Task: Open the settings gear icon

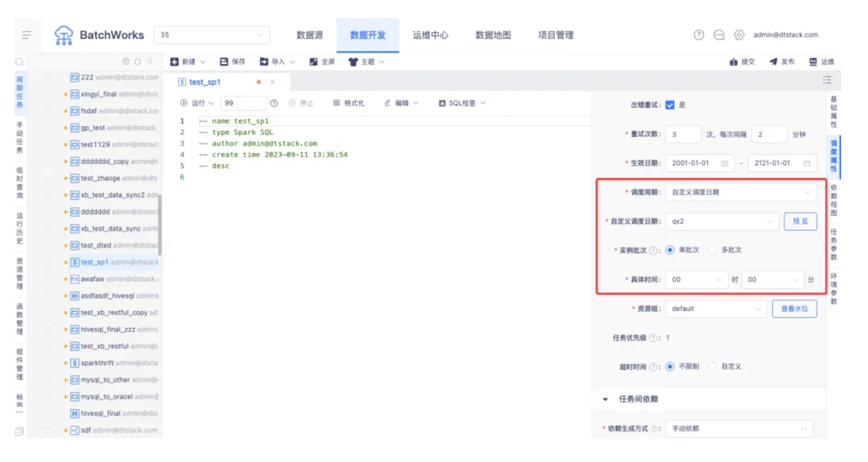Action: (739, 35)
